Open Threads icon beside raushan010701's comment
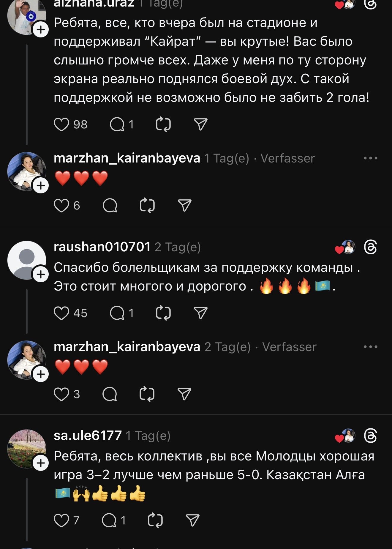Screen dimensions: 392x549 (x=370, y=247)
